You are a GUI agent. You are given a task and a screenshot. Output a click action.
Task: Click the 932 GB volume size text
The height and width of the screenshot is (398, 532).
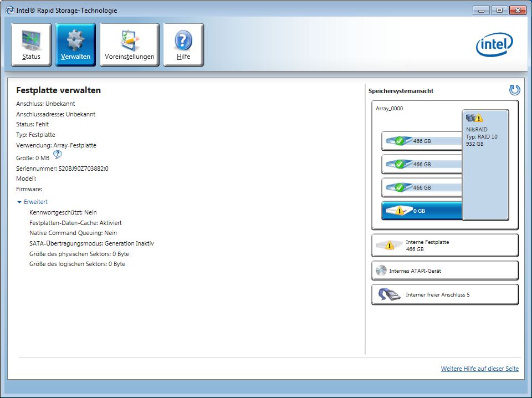[x=475, y=144]
